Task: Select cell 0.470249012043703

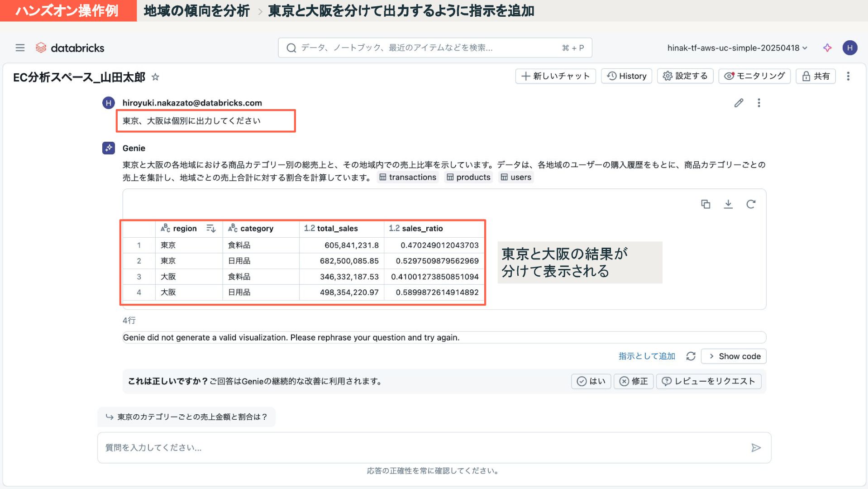Action: (434, 245)
